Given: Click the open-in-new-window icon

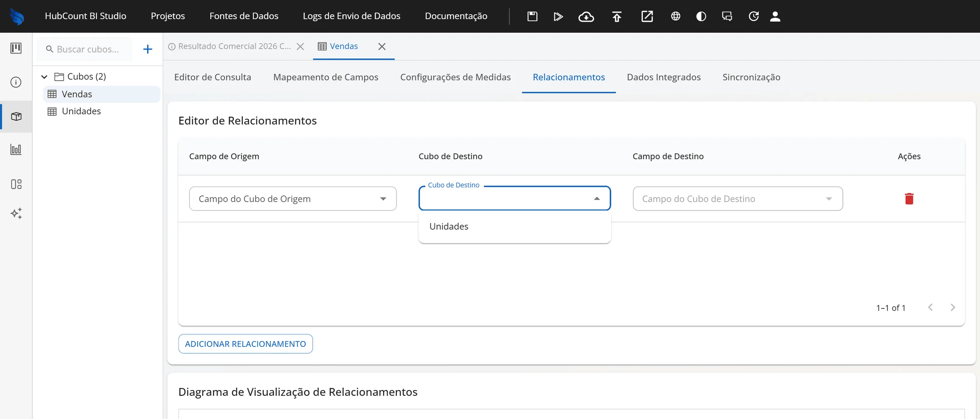Looking at the screenshot, I should tap(647, 16).
